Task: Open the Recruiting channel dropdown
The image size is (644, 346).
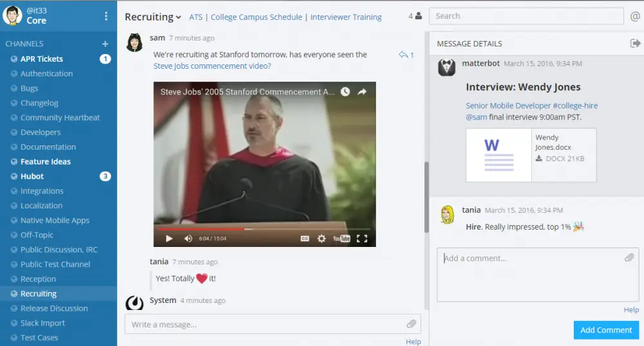Action: tap(153, 17)
